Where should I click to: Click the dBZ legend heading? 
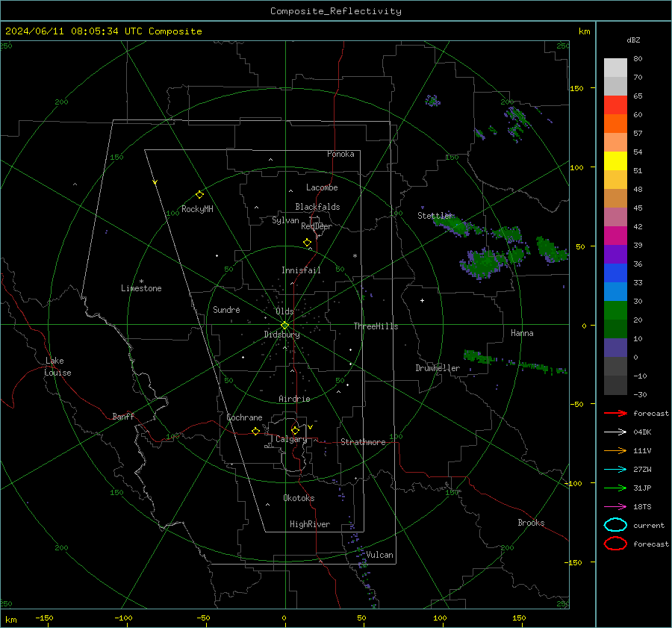point(633,40)
